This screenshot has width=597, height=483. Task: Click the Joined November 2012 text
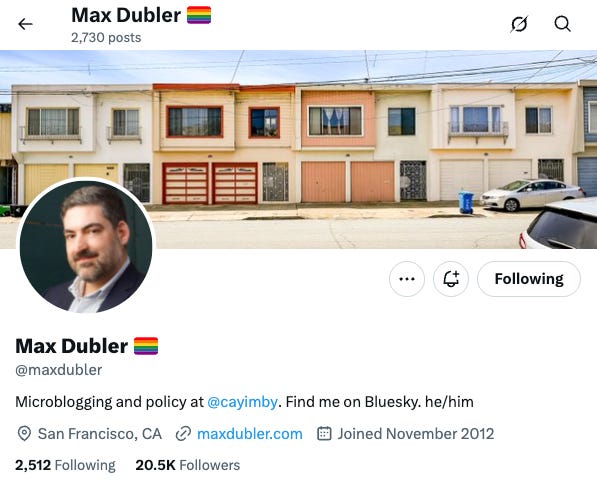click(416, 434)
